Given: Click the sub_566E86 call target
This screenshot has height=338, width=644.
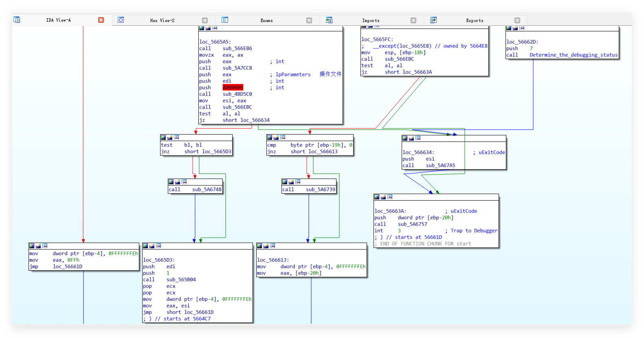Looking at the screenshot, I should [237, 48].
